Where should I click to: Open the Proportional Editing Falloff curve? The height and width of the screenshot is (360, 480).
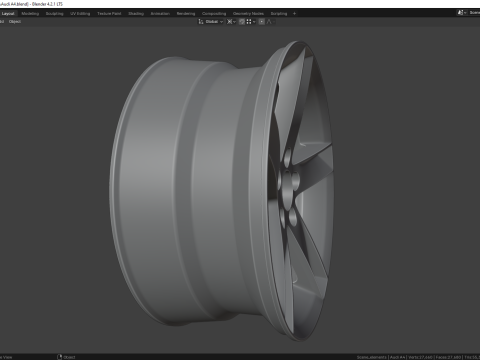[x=271, y=22]
